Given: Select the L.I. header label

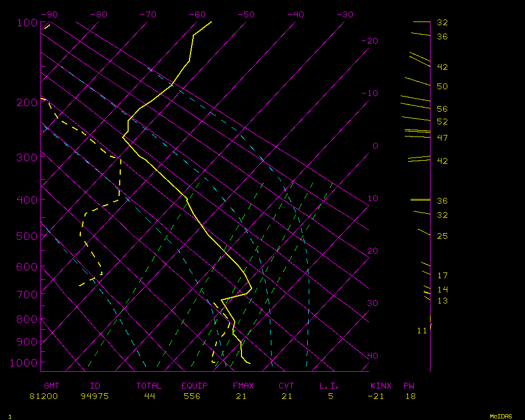Looking at the screenshot, I should (x=329, y=386).
